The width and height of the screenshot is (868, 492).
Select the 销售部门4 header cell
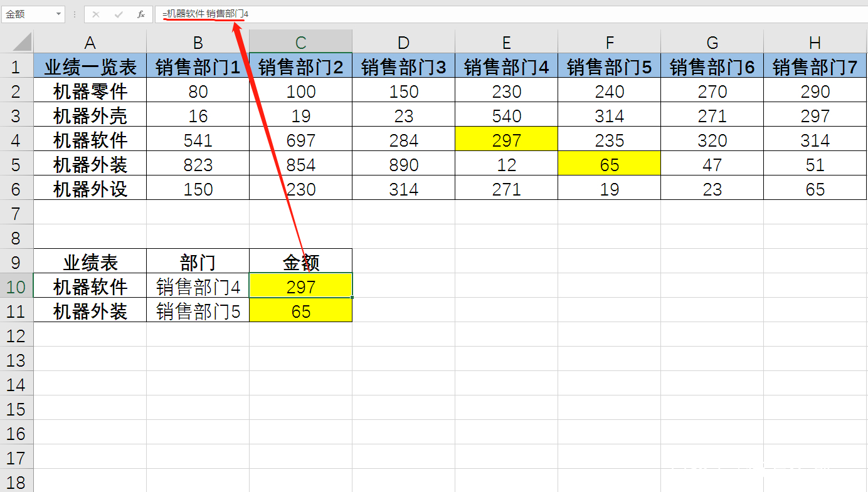click(x=506, y=65)
